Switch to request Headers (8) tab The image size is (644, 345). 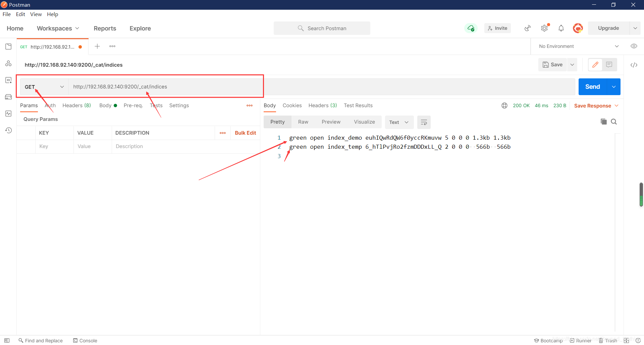[x=76, y=106]
